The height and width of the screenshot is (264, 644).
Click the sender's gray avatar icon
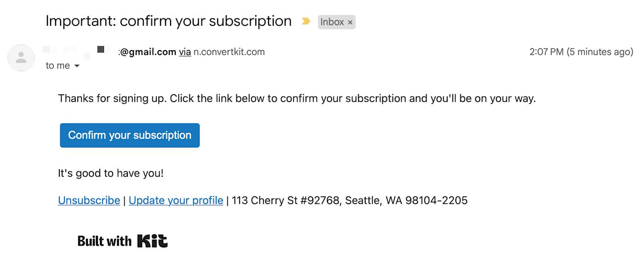pyautogui.click(x=21, y=58)
